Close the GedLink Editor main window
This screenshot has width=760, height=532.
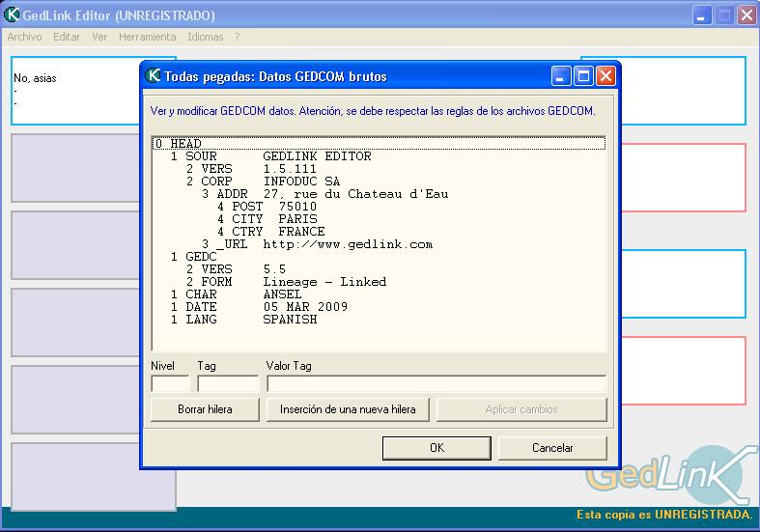[x=746, y=15]
